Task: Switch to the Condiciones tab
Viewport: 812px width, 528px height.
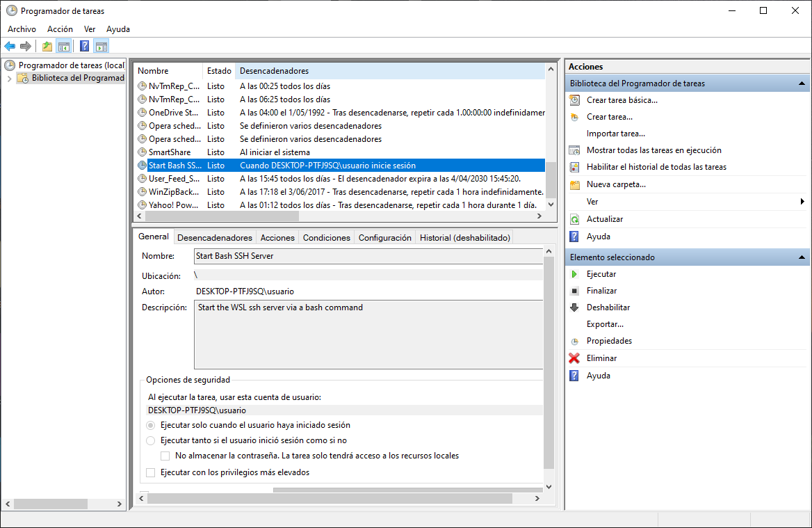Action: 327,238
